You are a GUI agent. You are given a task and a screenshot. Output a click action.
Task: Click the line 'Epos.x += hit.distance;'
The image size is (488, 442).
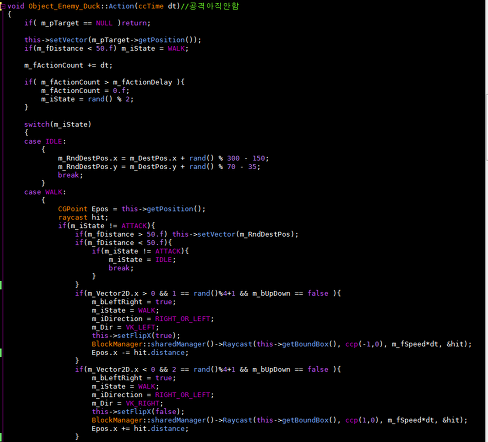(140, 429)
